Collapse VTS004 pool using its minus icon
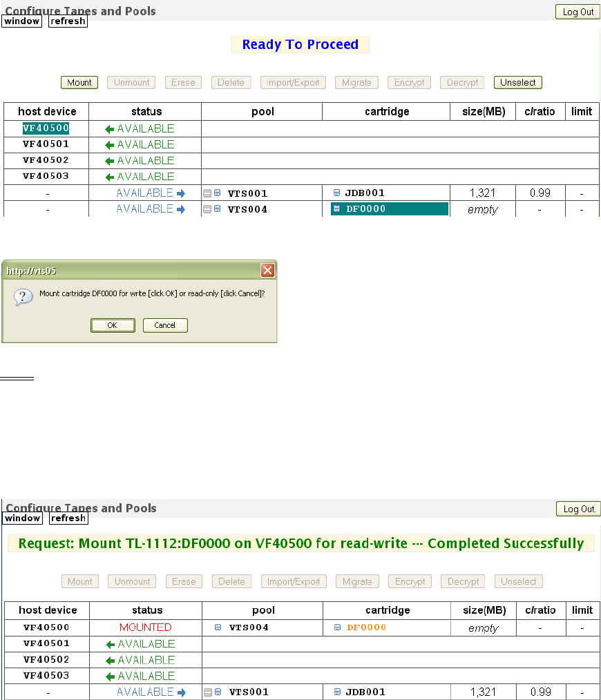The width and height of the screenshot is (601, 700). click(207, 209)
